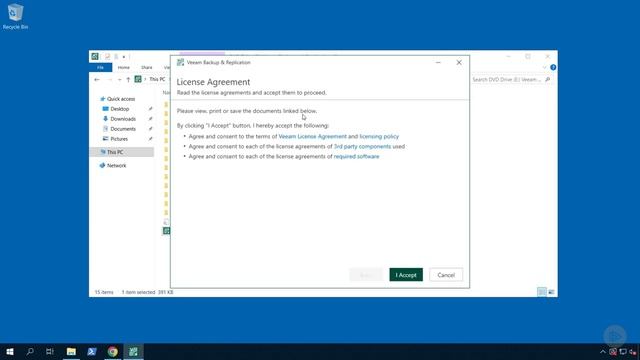640x360 pixels.
Task: Select the highlighted Veeam setup file icon
Action: (x=167, y=231)
